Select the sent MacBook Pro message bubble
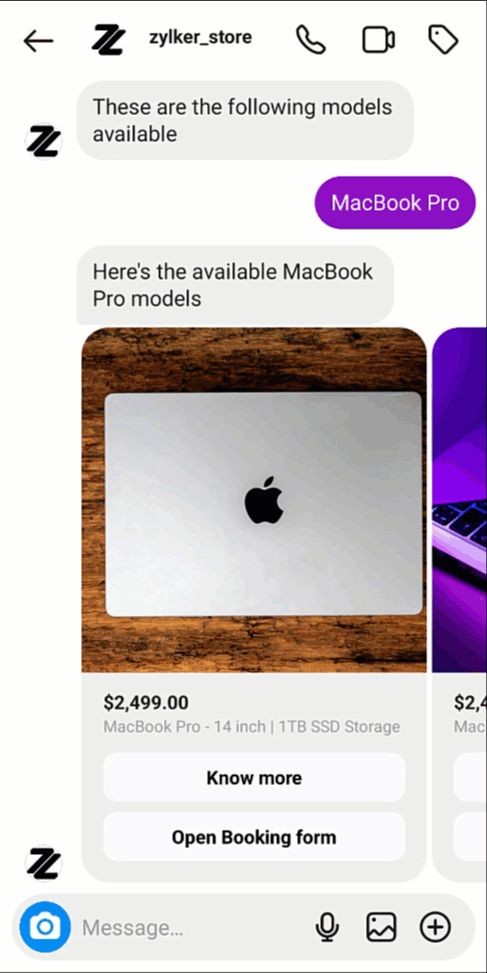 pos(395,203)
